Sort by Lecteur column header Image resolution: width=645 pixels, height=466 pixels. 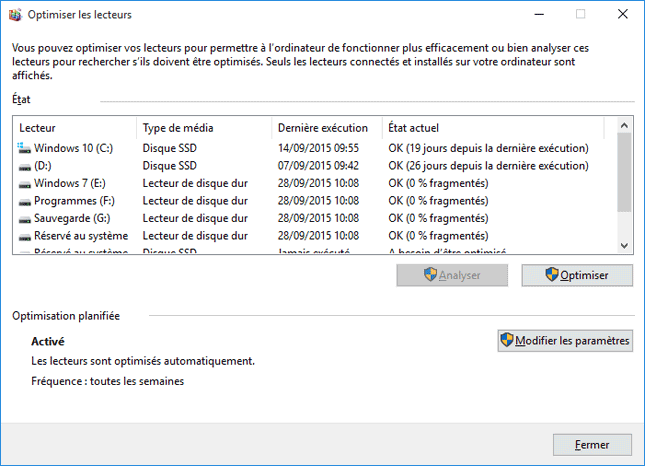click(x=75, y=128)
